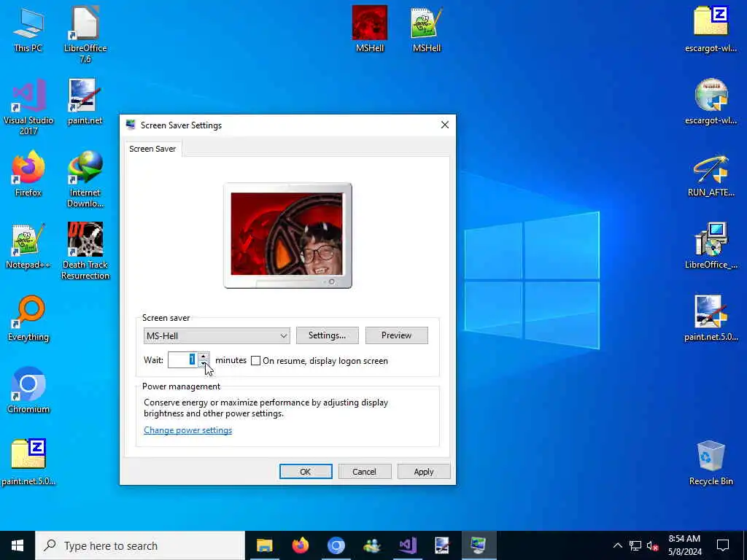Open messenger people icon in taskbar
Viewport: 747px width, 560px height.
click(x=371, y=545)
